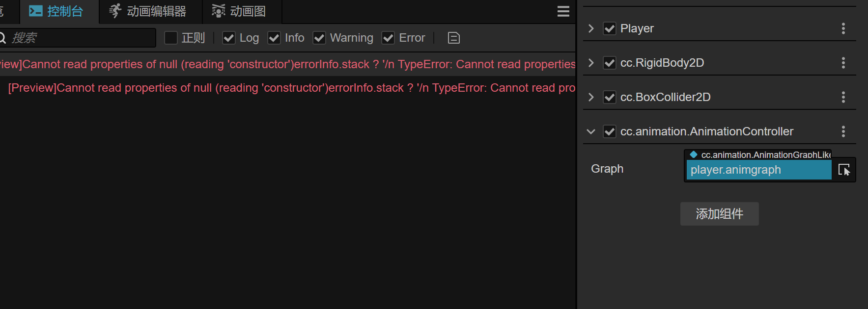Open cc.BoxCollider2D three-dot menu
This screenshot has height=309, width=868.
[x=843, y=97]
